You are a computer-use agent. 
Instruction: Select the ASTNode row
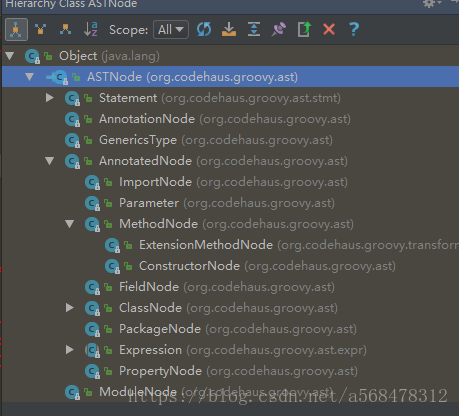point(230,77)
